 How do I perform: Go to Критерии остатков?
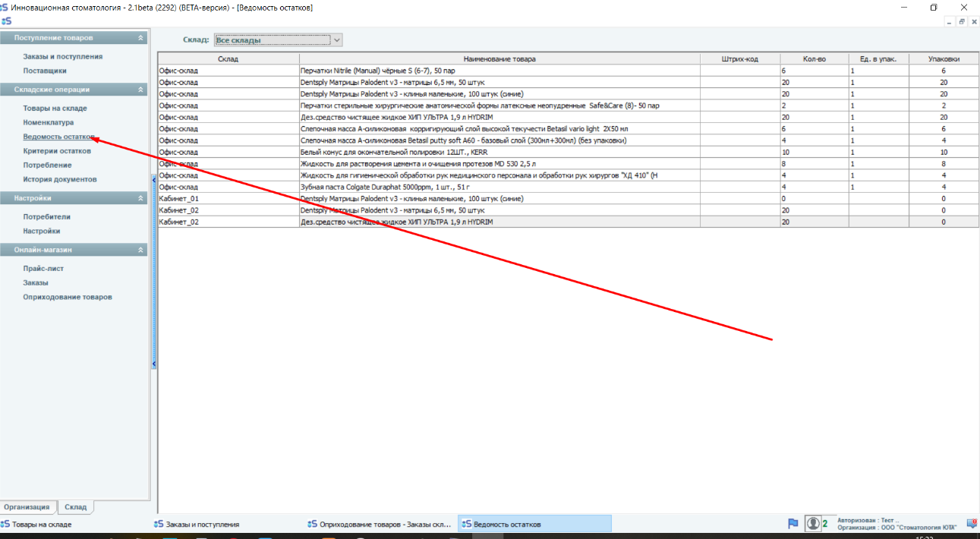coord(57,151)
